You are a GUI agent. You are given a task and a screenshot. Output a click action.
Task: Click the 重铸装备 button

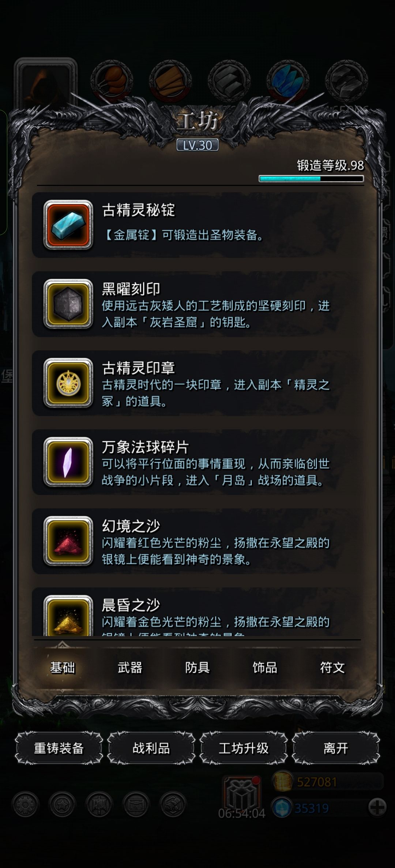(59, 748)
